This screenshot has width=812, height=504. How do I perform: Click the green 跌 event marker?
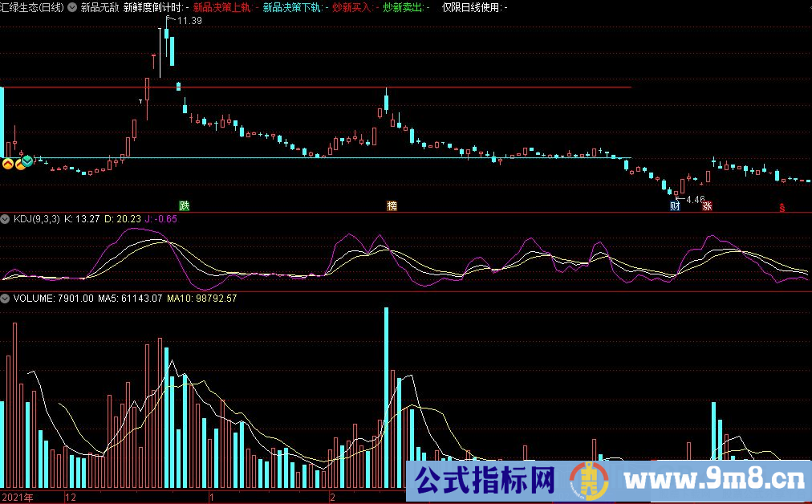[185, 205]
